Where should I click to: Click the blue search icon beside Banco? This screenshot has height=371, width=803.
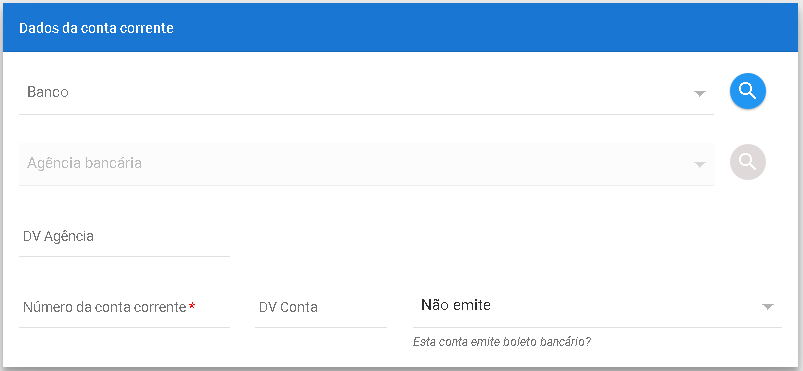click(x=748, y=92)
